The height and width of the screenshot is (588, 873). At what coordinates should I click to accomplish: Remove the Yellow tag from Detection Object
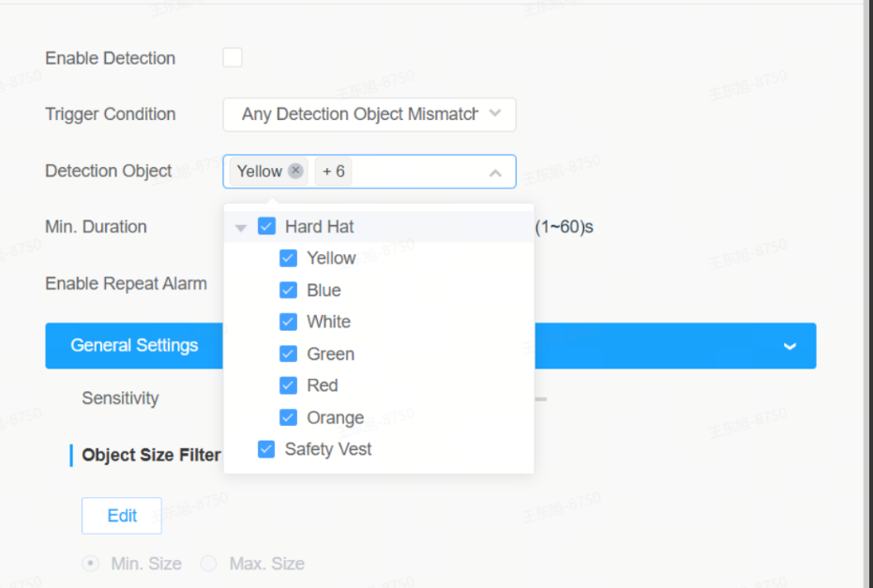295,171
